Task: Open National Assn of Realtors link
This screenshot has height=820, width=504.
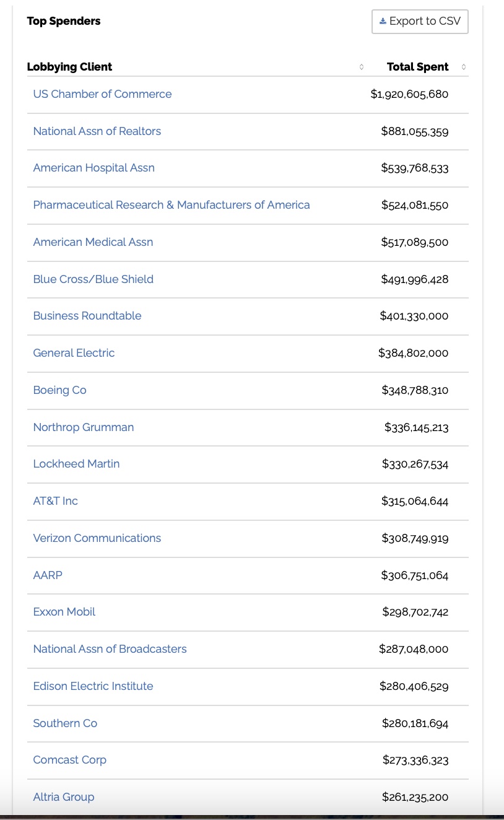Action: [97, 131]
